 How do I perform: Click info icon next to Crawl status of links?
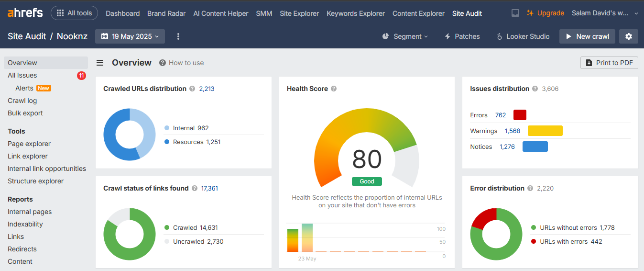195,188
